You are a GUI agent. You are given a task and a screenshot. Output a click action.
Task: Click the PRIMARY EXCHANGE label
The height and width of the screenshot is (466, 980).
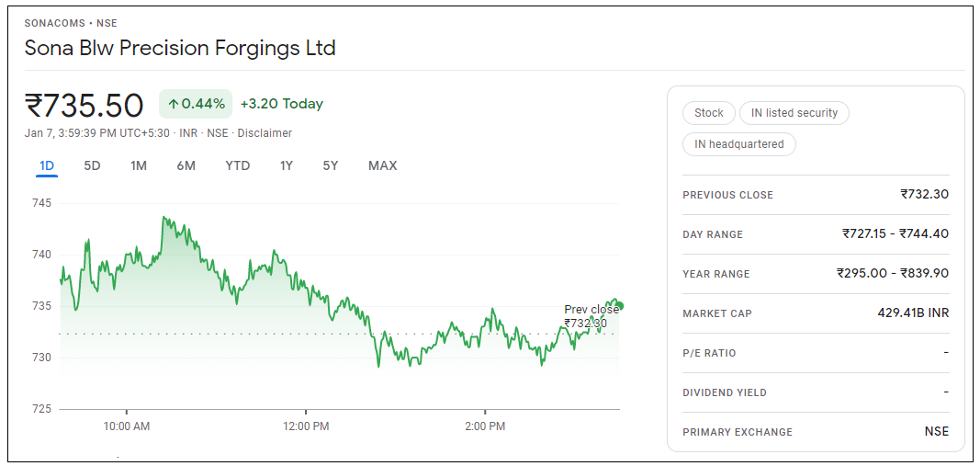pyautogui.click(x=738, y=432)
